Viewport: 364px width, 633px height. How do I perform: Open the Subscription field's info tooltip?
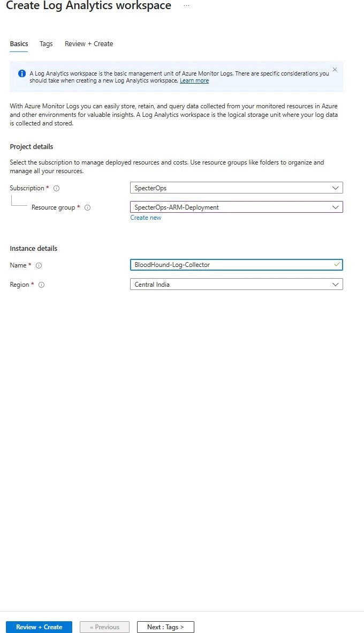(56, 188)
